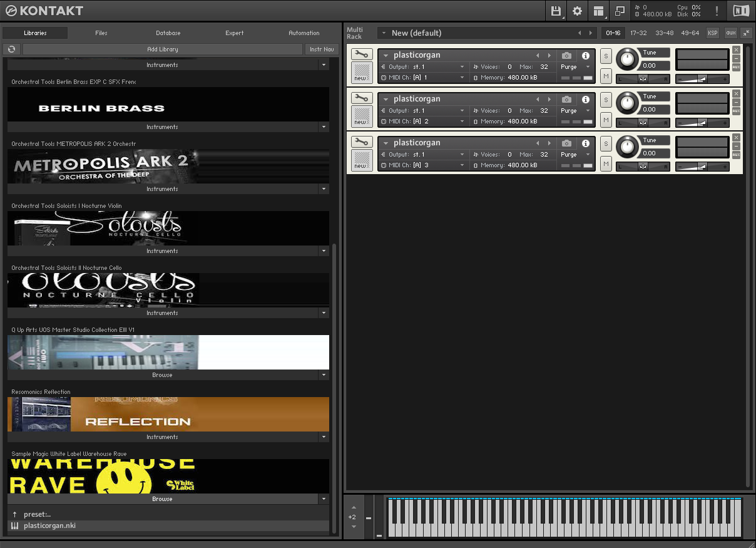Image resolution: width=756 pixels, height=548 pixels.
Task: Switch to the Database tab
Action: (168, 33)
